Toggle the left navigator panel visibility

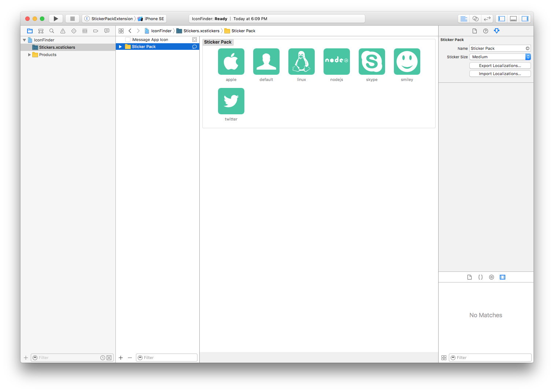click(x=501, y=18)
